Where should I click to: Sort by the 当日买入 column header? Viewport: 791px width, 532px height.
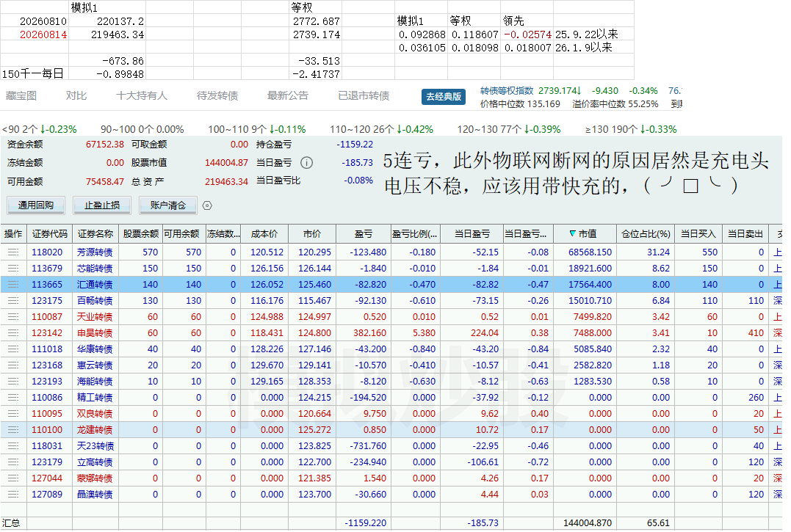698,234
